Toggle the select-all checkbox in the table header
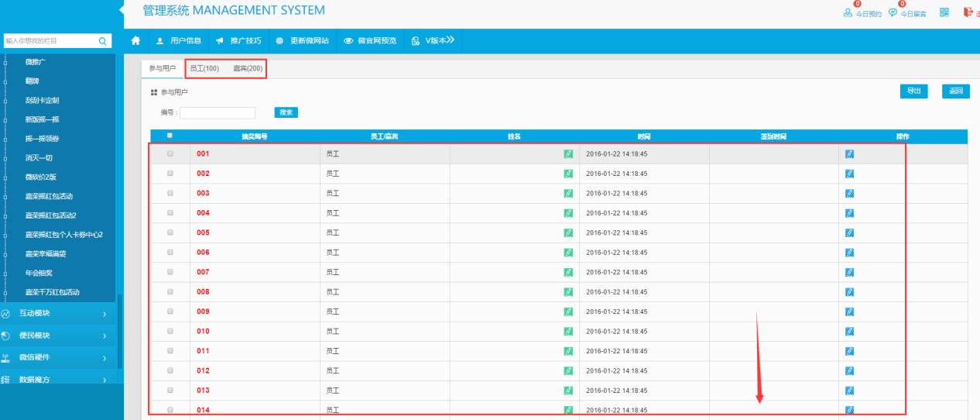 point(170,136)
